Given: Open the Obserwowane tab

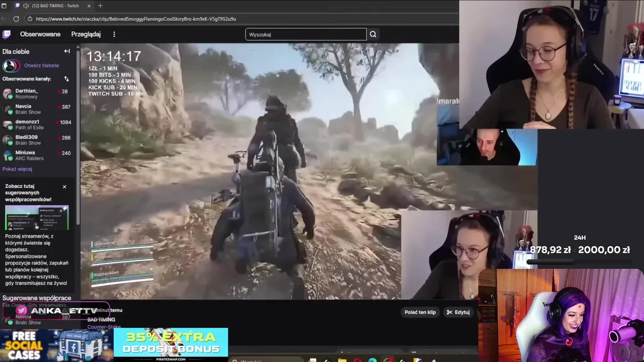Looking at the screenshot, I should point(40,34).
